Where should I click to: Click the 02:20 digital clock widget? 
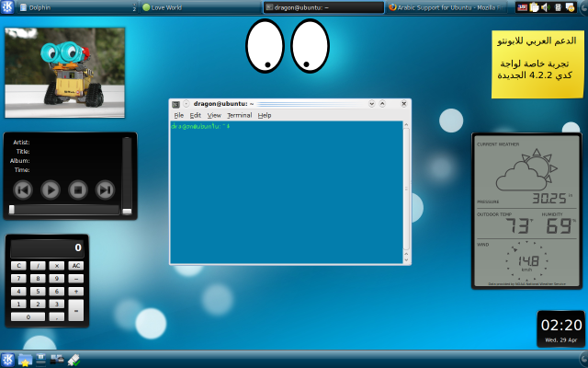point(561,329)
